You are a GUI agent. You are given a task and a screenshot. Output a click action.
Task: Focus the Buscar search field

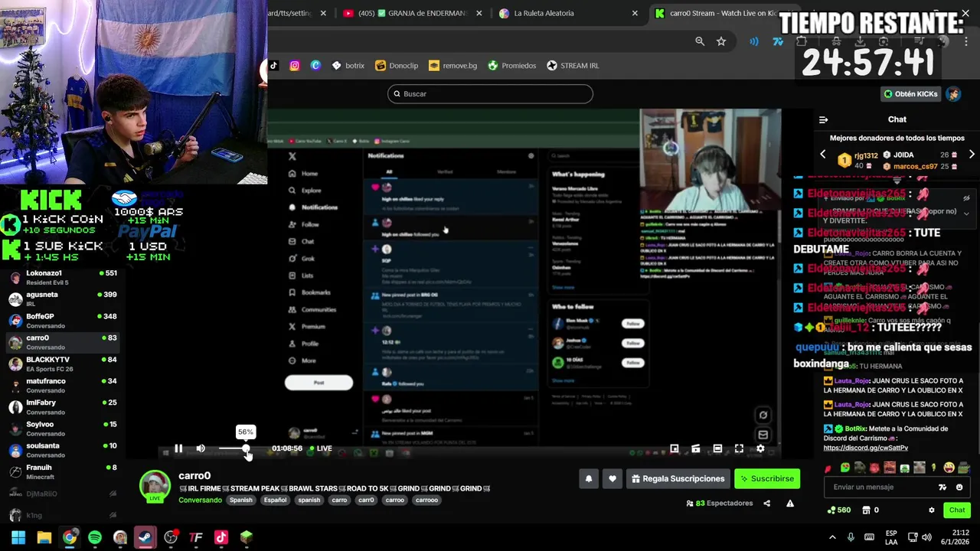490,94
